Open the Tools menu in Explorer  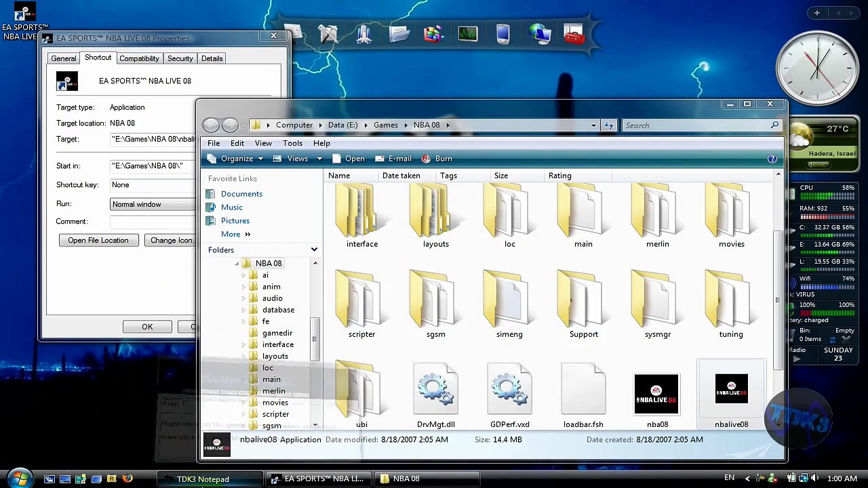pos(293,143)
